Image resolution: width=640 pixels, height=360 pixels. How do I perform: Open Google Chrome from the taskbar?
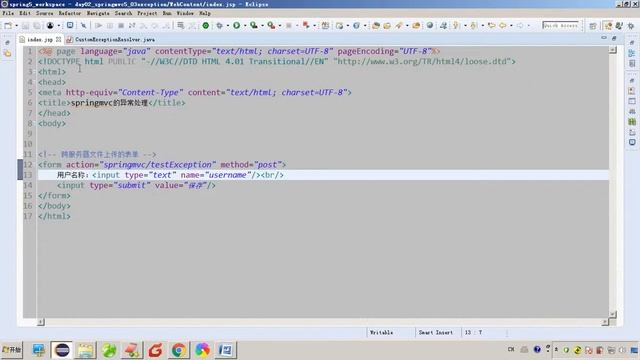(x=178, y=350)
